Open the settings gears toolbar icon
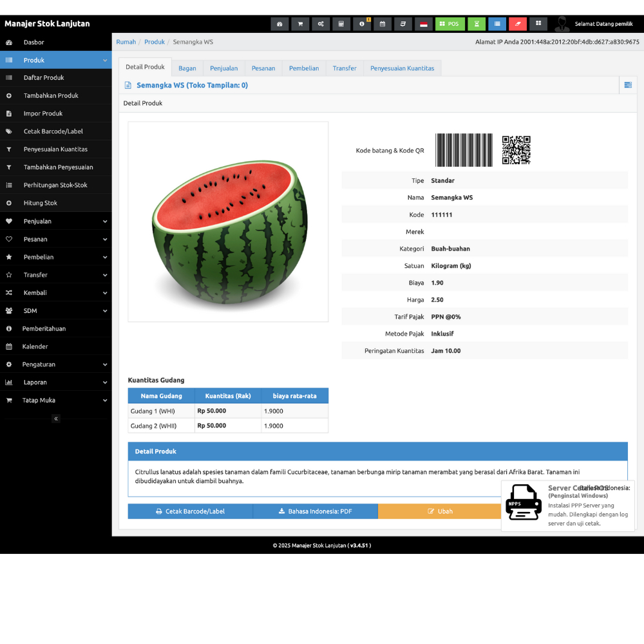This screenshot has width=644, height=644. 321,24
